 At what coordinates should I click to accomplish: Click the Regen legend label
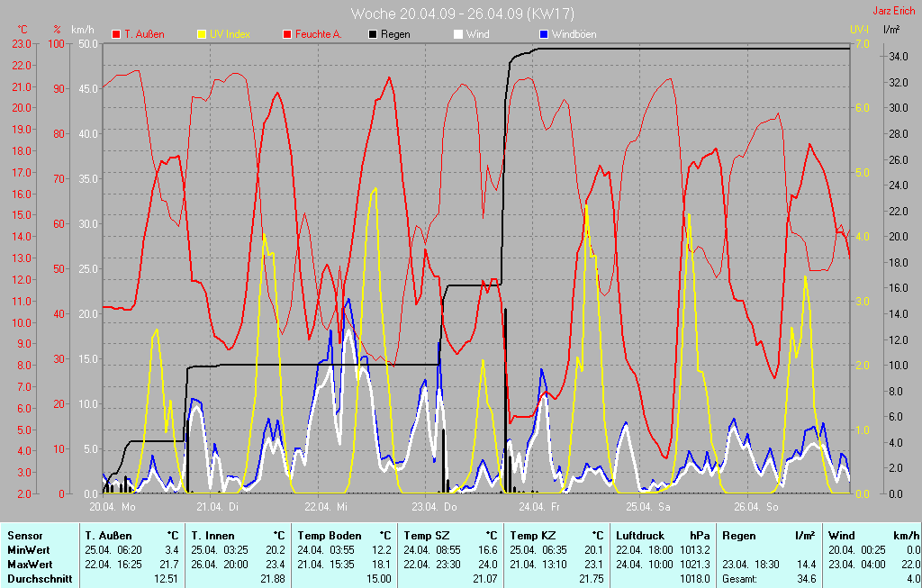[395, 34]
